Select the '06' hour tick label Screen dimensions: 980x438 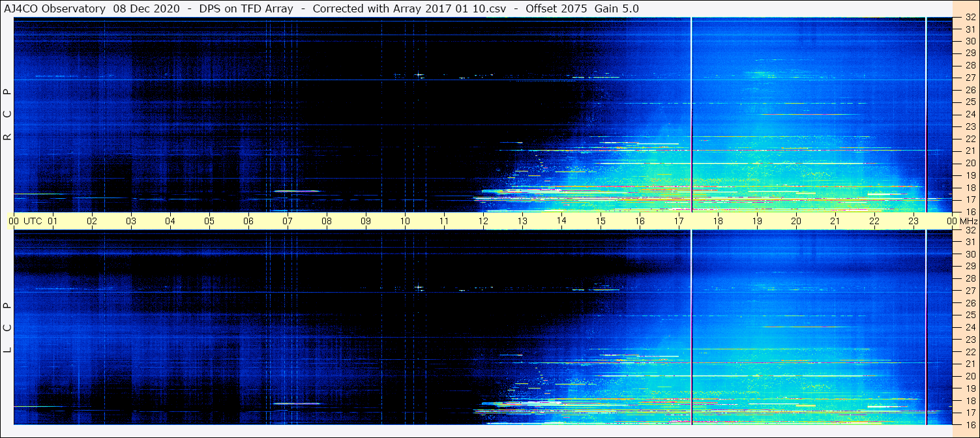[x=248, y=221]
